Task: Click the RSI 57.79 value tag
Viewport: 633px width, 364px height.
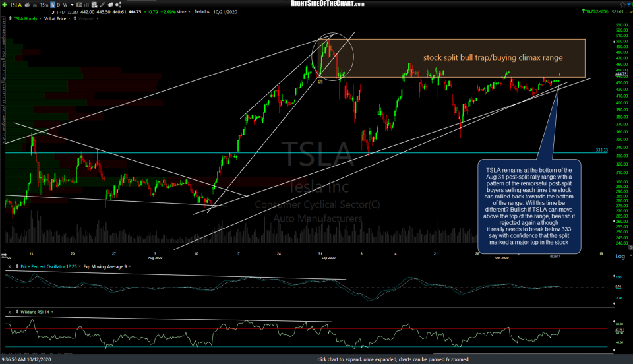Action: point(618,330)
